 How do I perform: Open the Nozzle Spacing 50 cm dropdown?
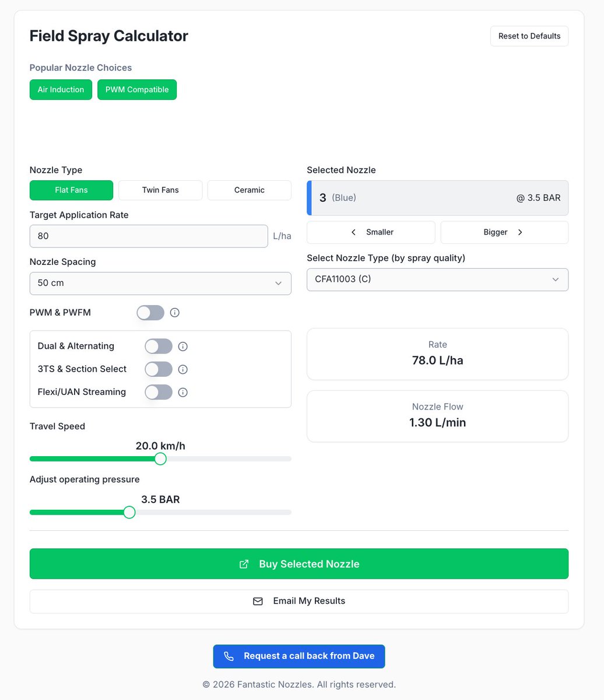pyautogui.click(x=160, y=283)
